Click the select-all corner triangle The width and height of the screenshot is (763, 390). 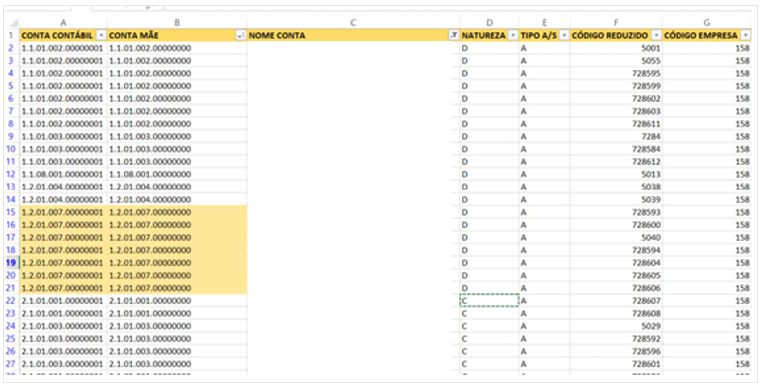pos(13,23)
